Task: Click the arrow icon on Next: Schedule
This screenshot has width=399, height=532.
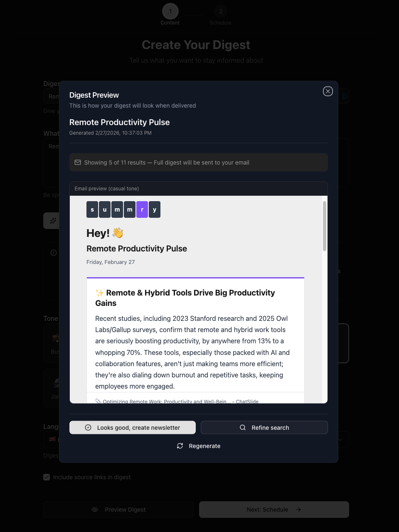Action: [298, 509]
